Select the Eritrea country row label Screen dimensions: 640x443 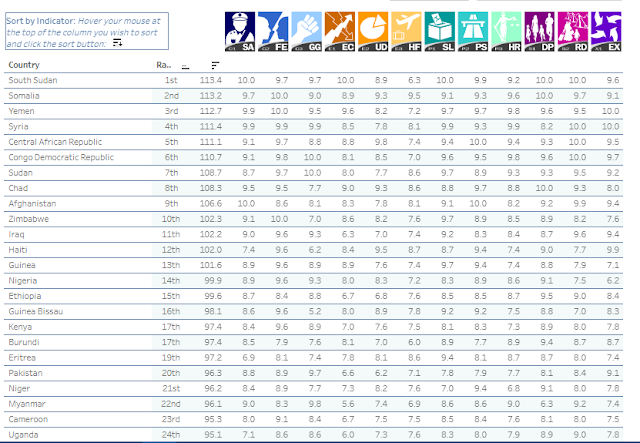pyautogui.click(x=22, y=358)
